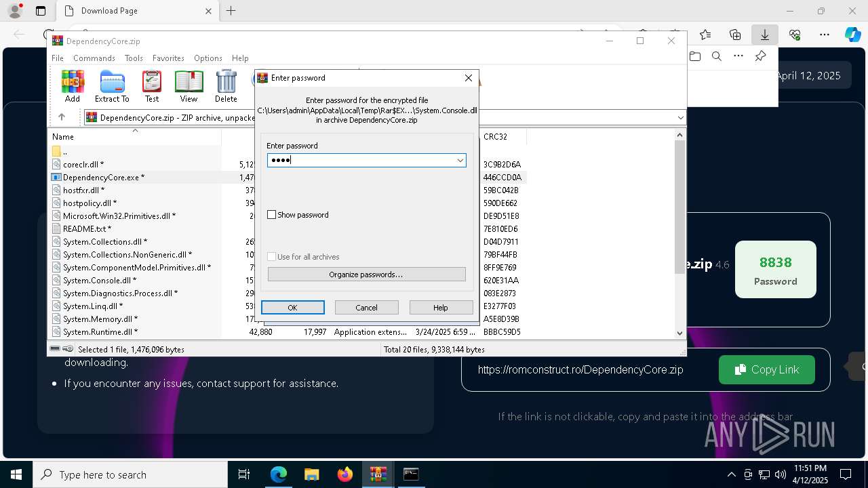Open more options in downloads panel
The width and height of the screenshot is (868, 488).
click(738, 56)
